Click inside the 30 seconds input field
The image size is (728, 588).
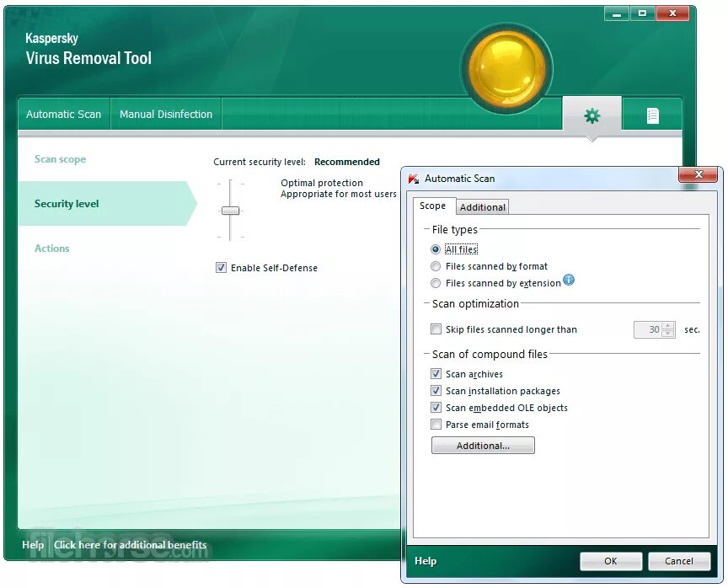click(x=649, y=329)
